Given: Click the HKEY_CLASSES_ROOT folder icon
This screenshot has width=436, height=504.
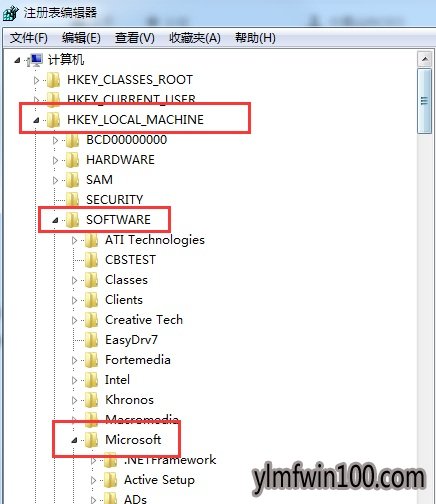Looking at the screenshot, I should 53,80.
